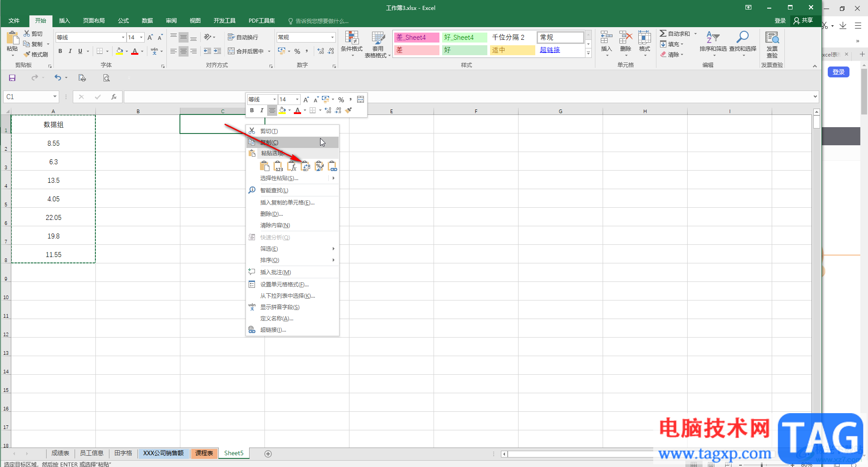Toggle Wrap Text (自动换行)
Viewport: 868px width, 467px height.
[243, 37]
